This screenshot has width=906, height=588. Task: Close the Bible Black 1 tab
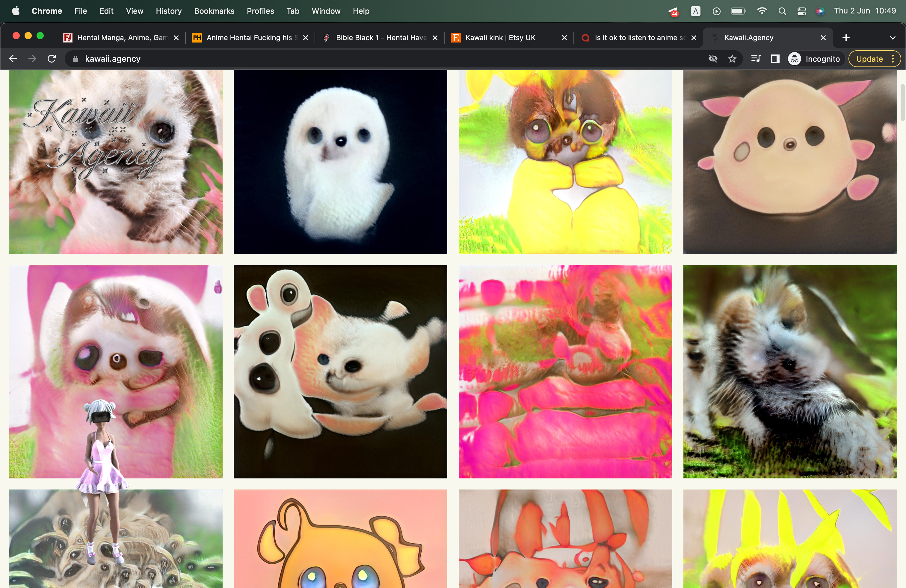[435, 38]
